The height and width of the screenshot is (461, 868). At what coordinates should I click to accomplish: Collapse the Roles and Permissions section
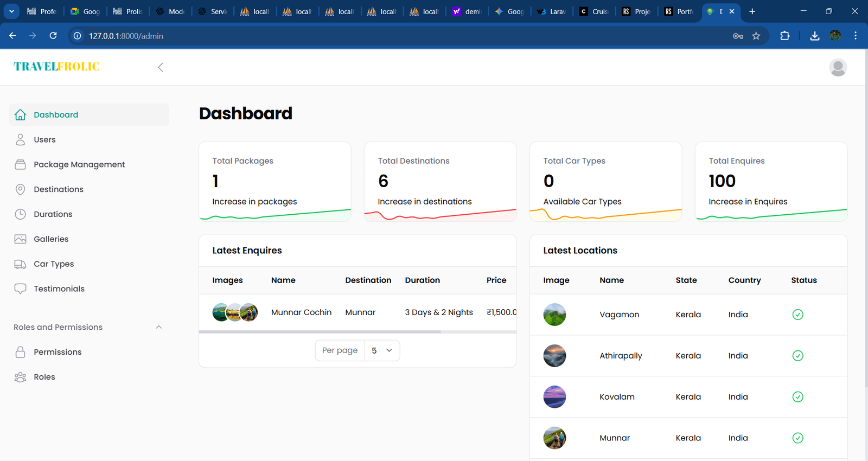click(x=159, y=327)
